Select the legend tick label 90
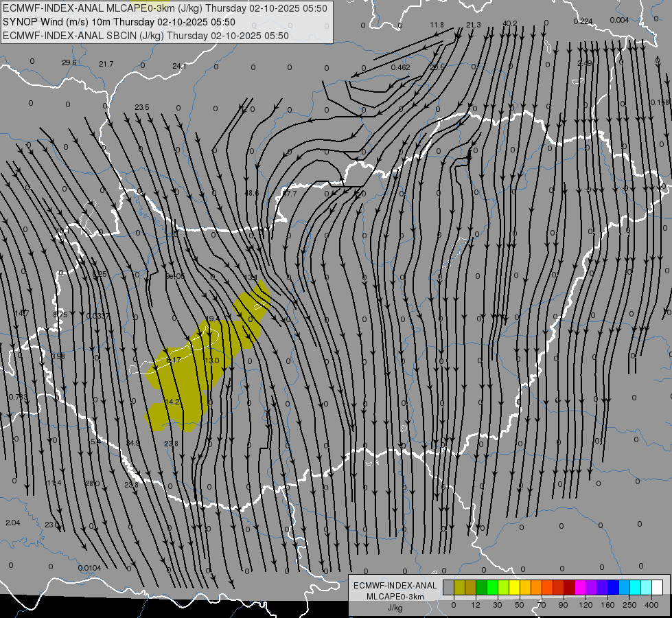The image size is (672, 618). point(563,605)
